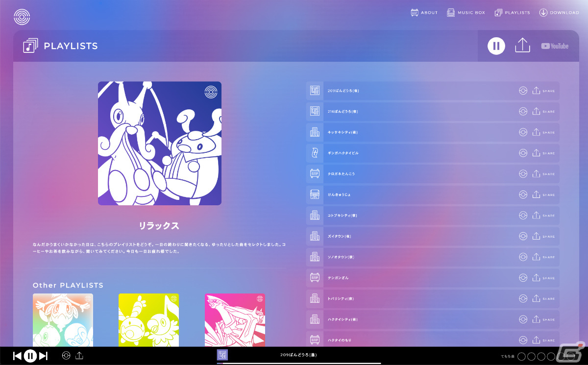Go to PLAYLISTS in the top navigation
This screenshot has width=588, height=365.
(513, 13)
